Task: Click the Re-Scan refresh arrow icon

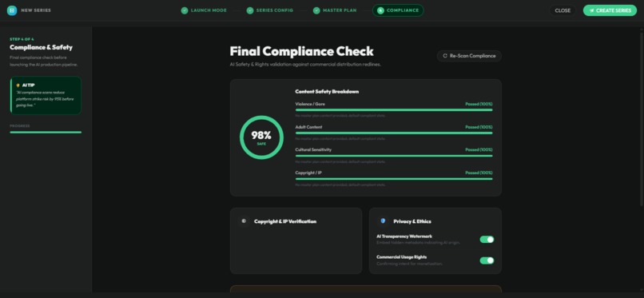Action: pos(445,56)
